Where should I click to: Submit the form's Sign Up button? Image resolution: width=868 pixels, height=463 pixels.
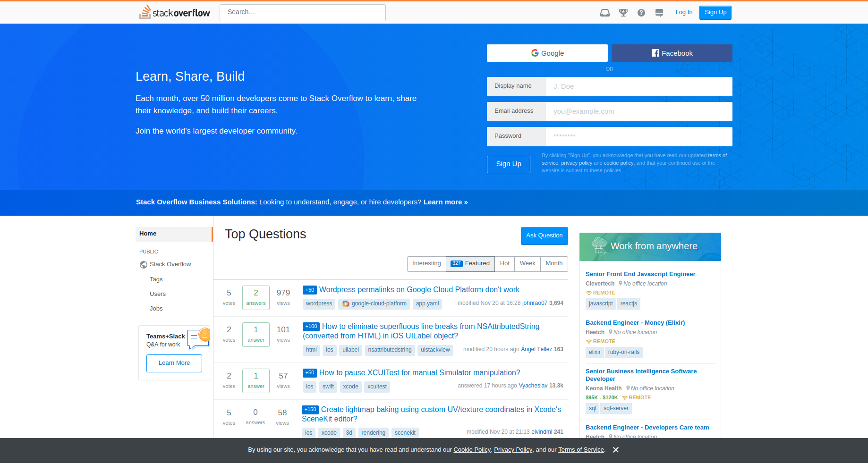pyautogui.click(x=509, y=164)
